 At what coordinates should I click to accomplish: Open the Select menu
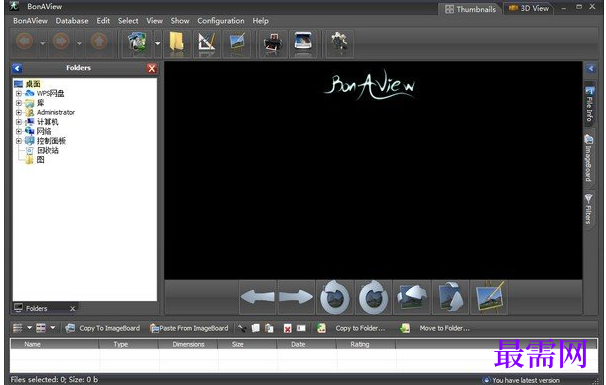128,21
